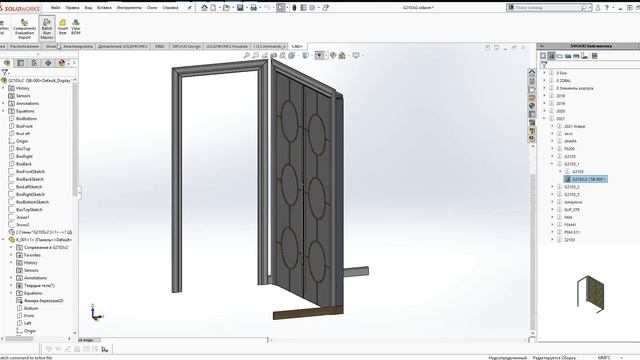Switch to Анализировать ribbon tab
The image size is (640, 360).
pos(78,46)
